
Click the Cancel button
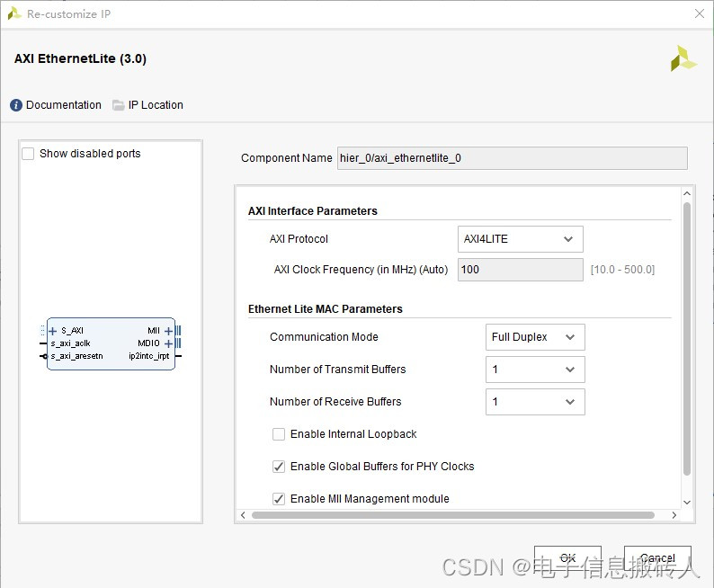[x=657, y=558]
